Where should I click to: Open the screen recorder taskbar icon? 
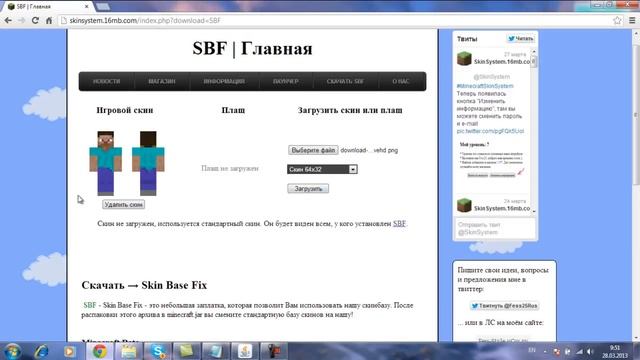click(274, 351)
